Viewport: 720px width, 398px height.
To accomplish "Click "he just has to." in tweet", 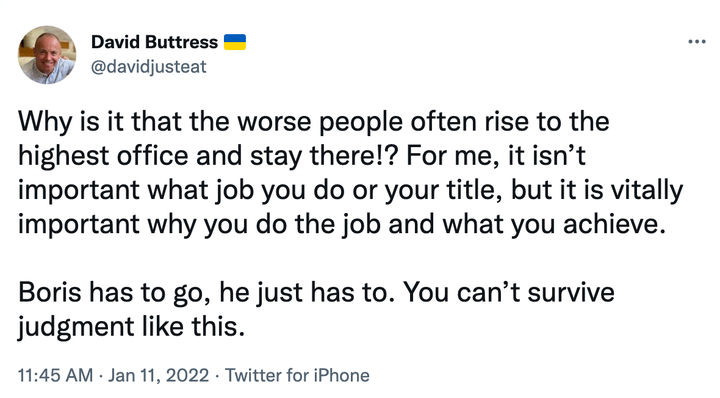I will click(x=307, y=292).
